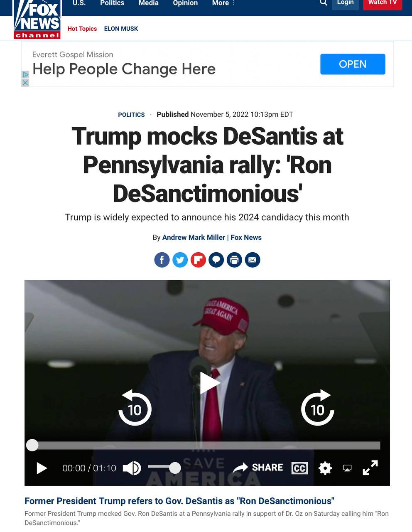
Task: Adjust the video volume slider
Action: (164, 468)
